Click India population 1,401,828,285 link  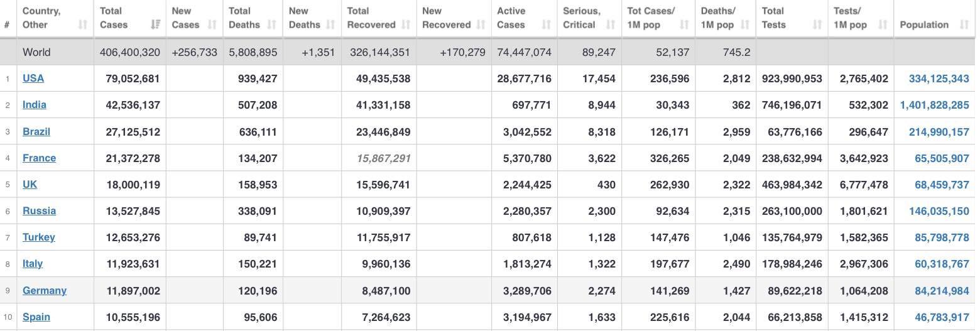pos(934,105)
